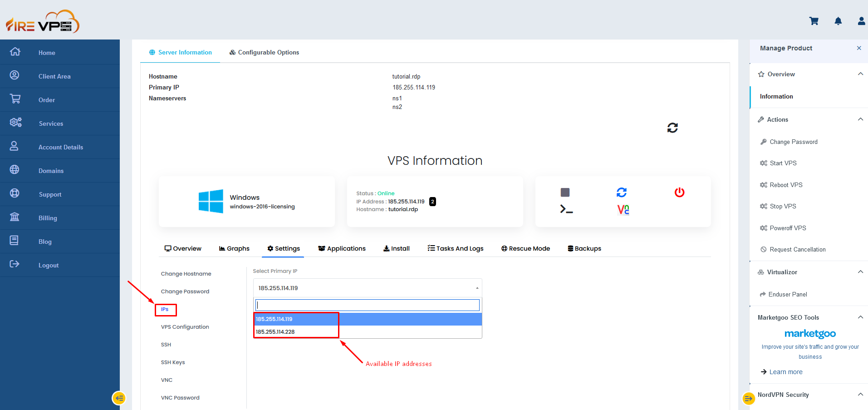Collapse the Virtualizor section chevron
Viewport: 868px width, 410px height.
tap(860, 272)
